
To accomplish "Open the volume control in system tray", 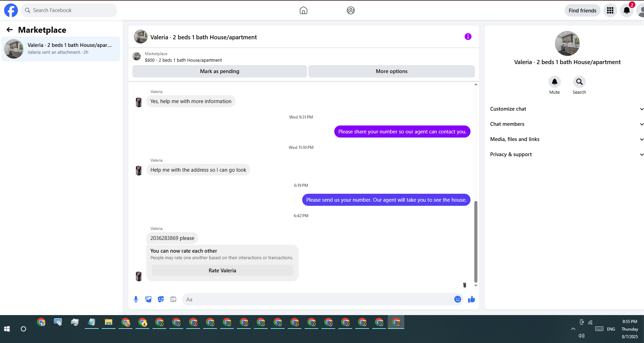I will coord(582,336).
